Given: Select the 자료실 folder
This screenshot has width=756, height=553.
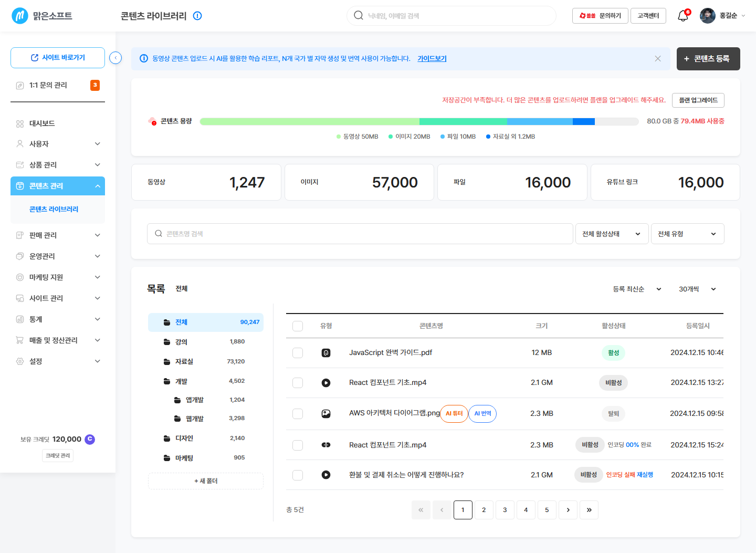Looking at the screenshot, I should (206, 361).
